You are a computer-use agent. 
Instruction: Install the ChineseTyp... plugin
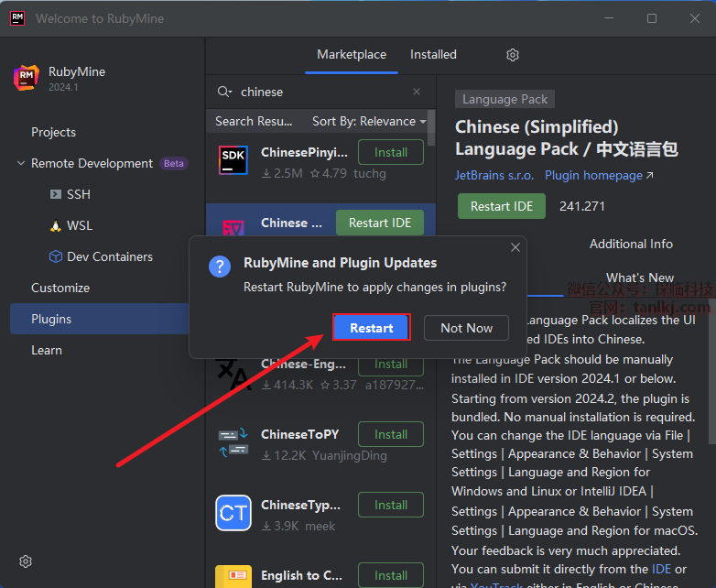(391, 505)
